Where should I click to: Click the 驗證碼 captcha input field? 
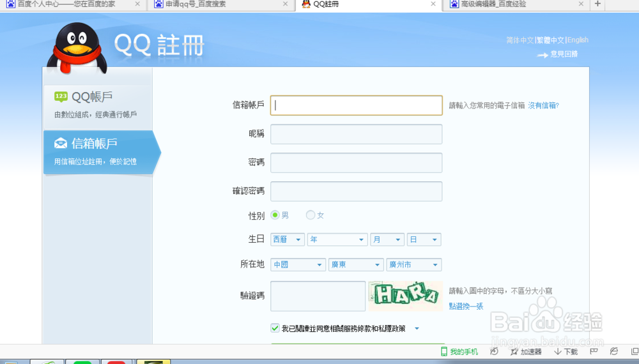(x=318, y=296)
